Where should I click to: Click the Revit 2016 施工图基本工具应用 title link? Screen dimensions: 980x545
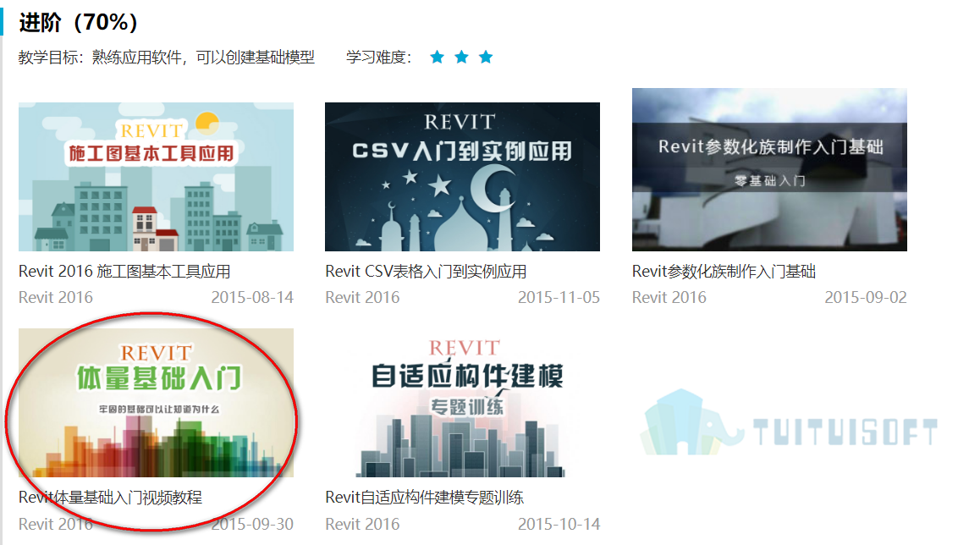[124, 272]
